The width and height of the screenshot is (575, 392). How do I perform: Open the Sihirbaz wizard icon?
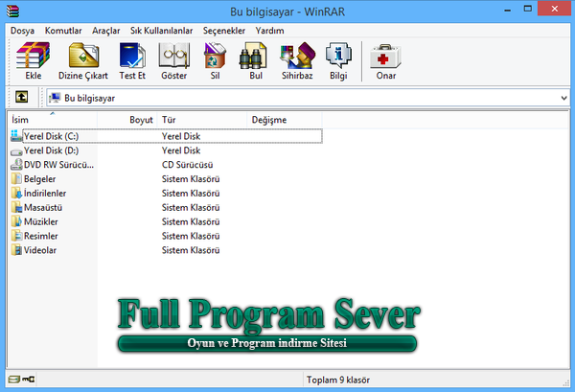[x=297, y=55]
